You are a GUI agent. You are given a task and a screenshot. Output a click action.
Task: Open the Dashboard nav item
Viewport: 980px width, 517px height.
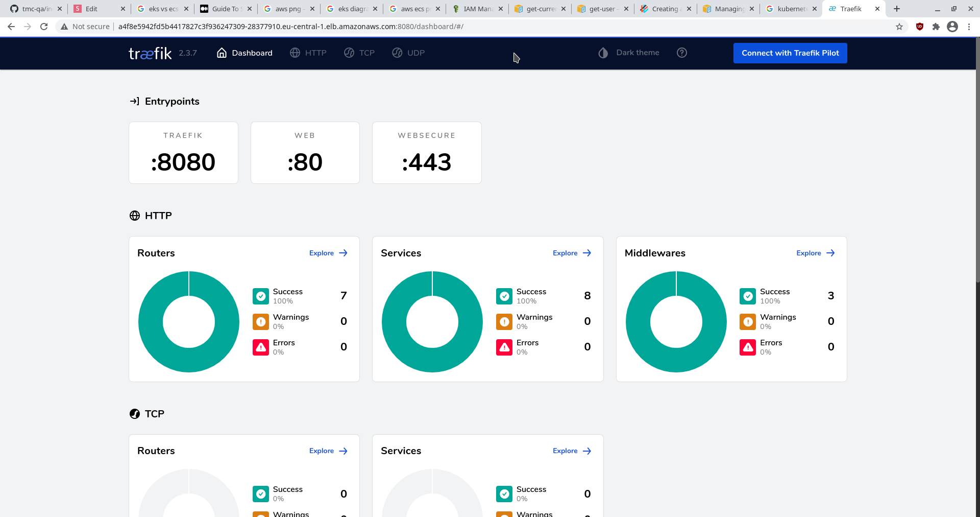244,53
